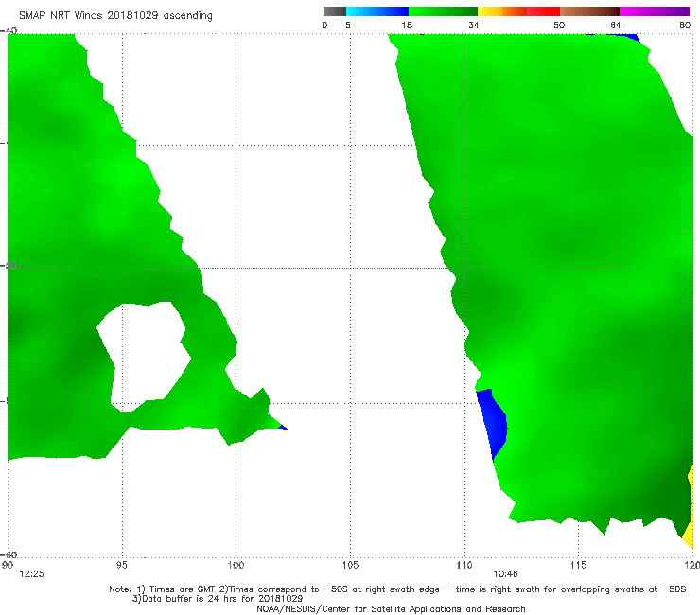Select the magenta-purple 64-80 color bar segment

655,11
